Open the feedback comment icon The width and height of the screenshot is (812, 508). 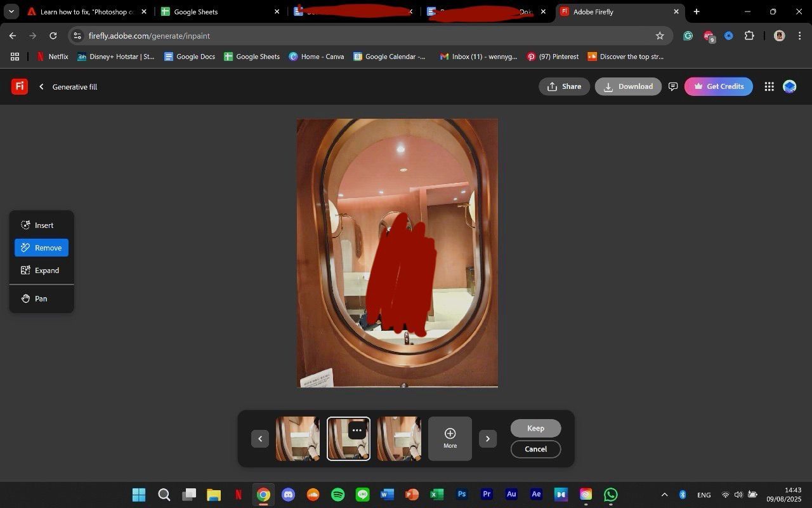(x=673, y=86)
